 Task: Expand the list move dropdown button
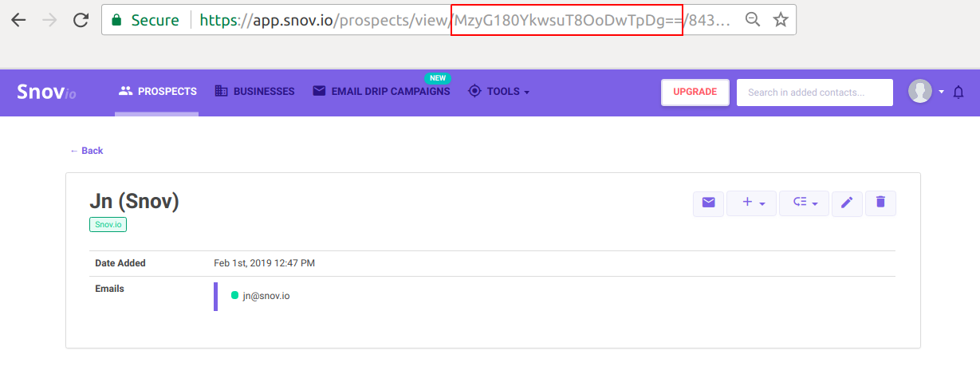click(x=804, y=203)
